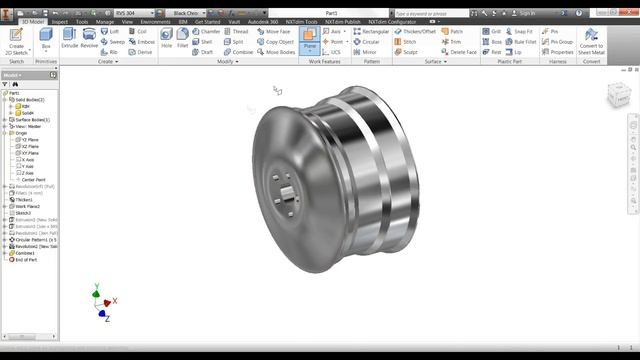Choose the Sweep tool
This screenshot has width=640, height=360.
(112, 42)
